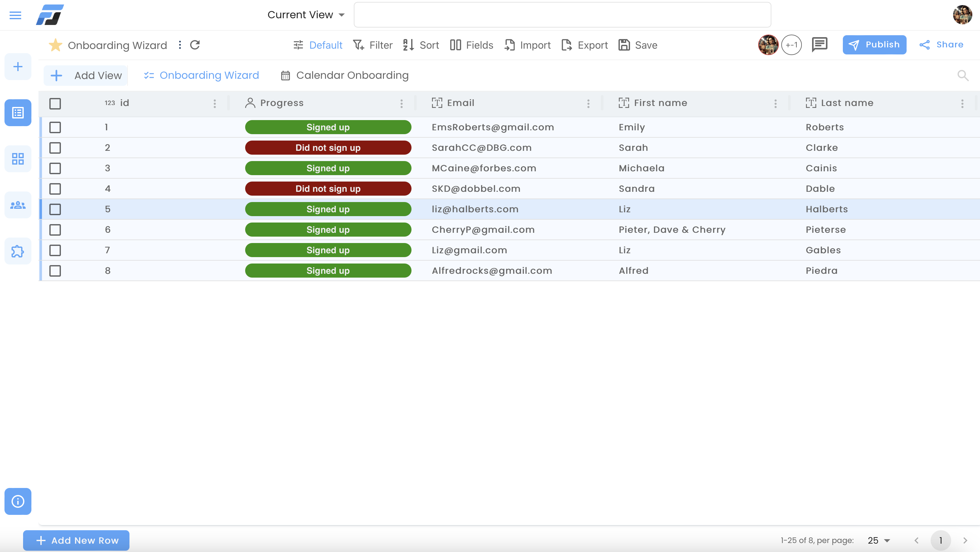This screenshot has width=980, height=552.
Task: Click the Signed up badge for Alfred
Action: 328,271
